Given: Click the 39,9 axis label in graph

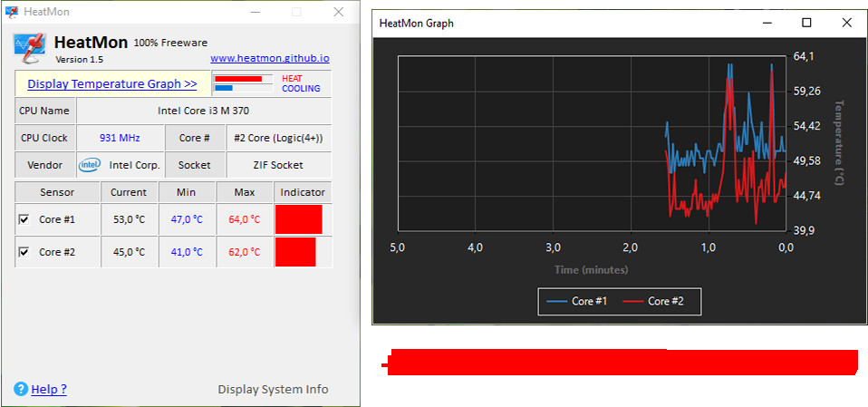Looking at the screenshot, I should click(x=805, y=230).
